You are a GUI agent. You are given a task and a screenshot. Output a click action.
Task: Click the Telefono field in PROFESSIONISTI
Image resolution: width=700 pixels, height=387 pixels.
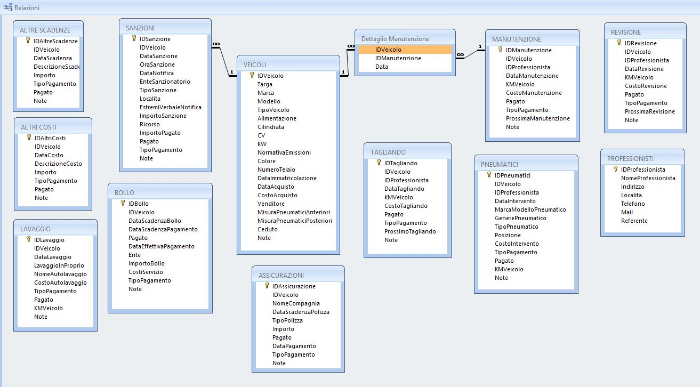tap(633, 204)
